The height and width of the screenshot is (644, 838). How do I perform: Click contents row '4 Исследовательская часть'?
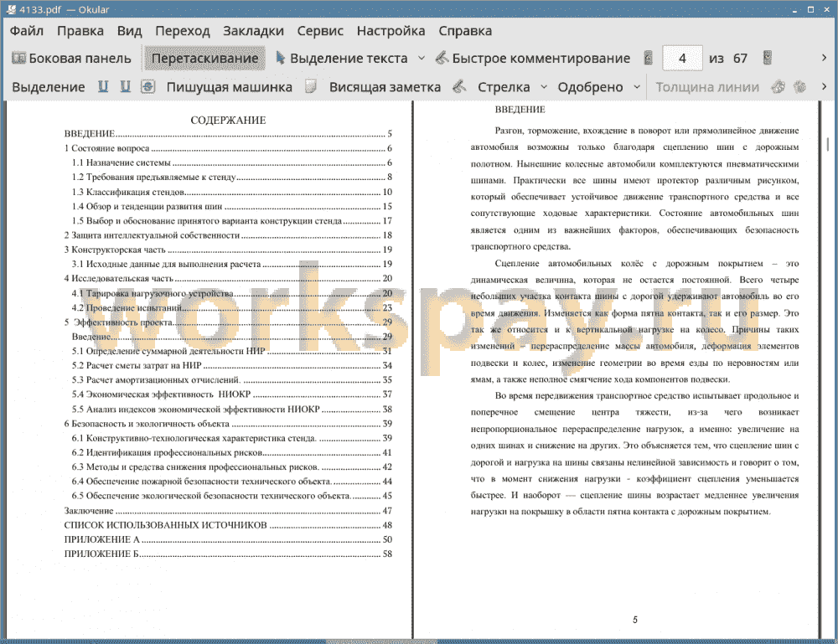tap(228, 278)
